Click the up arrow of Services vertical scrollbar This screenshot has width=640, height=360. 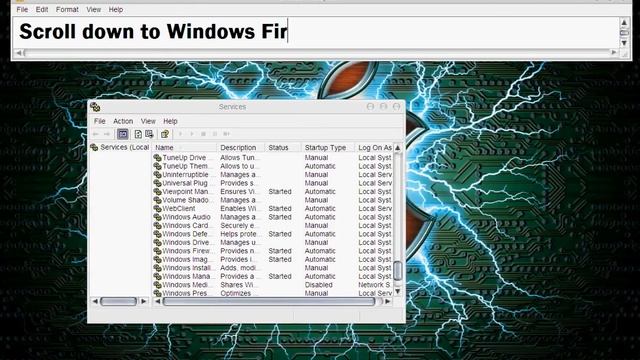click(x=398, y=147)
